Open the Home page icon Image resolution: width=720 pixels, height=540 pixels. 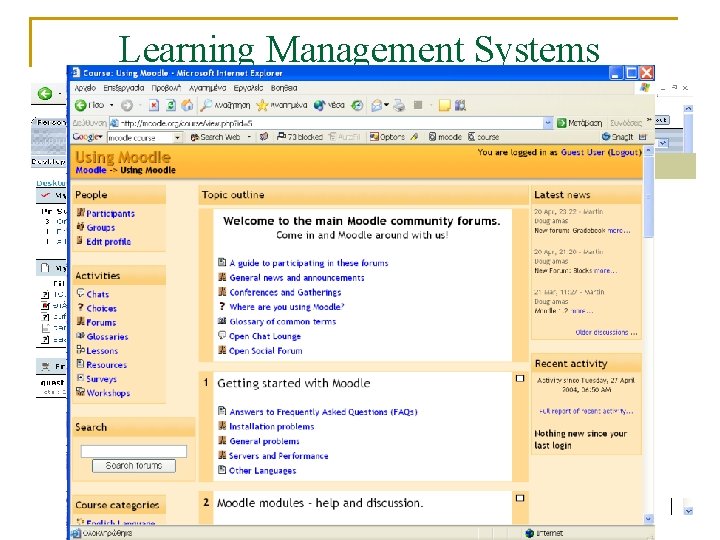coord(187,106)
